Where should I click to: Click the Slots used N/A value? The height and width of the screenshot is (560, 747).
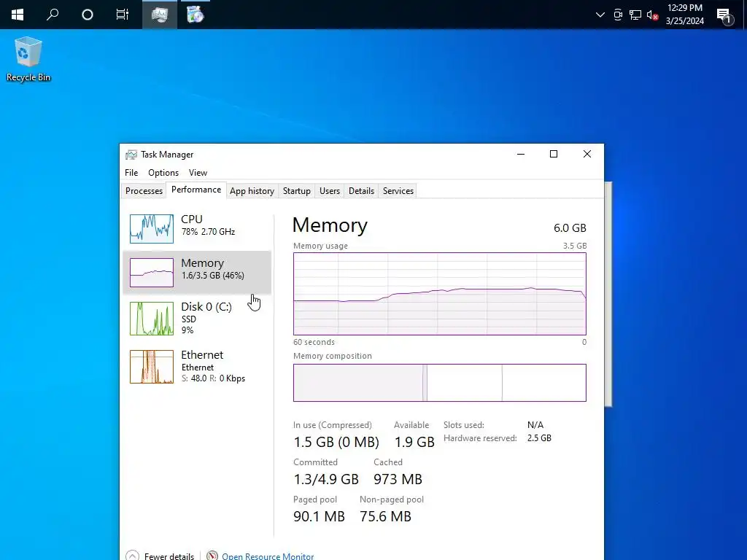click(535, 425)
